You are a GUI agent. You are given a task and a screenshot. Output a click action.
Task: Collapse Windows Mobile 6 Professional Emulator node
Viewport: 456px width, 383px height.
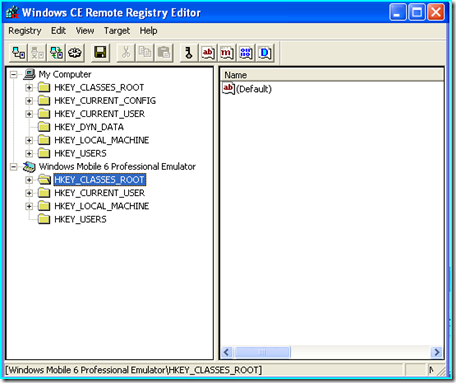coord(13,167)
